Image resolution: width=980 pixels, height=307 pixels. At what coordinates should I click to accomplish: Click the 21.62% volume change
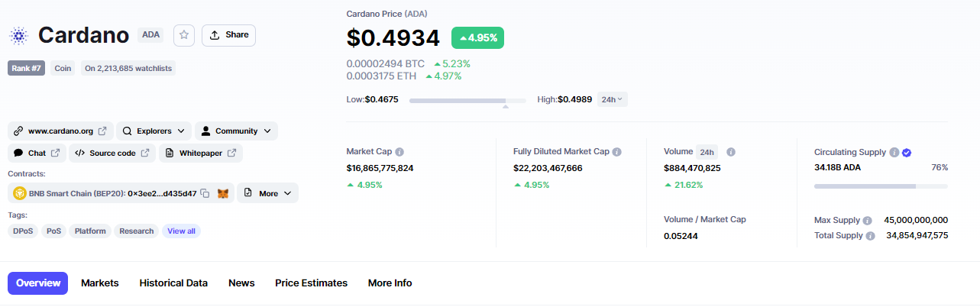tap(684, 185)
